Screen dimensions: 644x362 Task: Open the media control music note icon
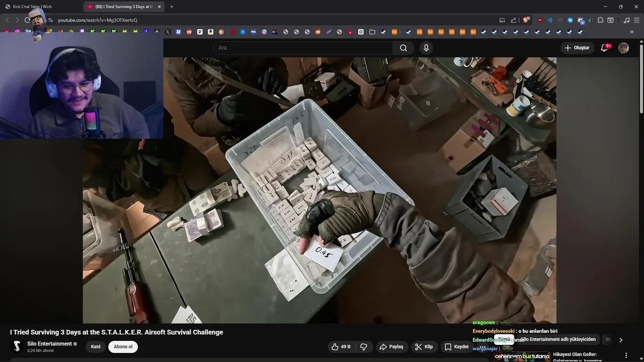click(626, 20)
